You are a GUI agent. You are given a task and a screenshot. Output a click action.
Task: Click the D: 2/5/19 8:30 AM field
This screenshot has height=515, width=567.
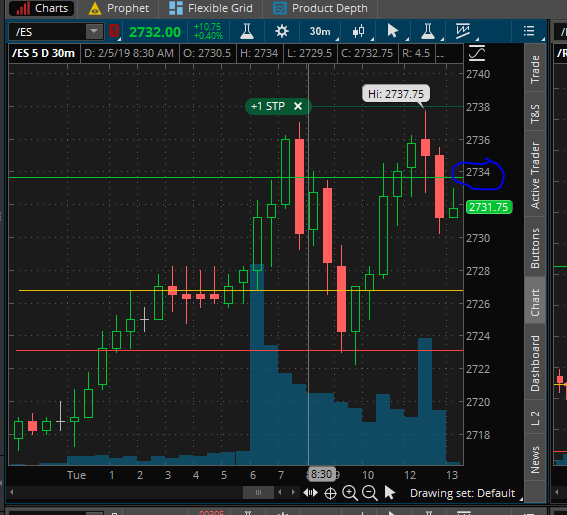click(129, 53)
